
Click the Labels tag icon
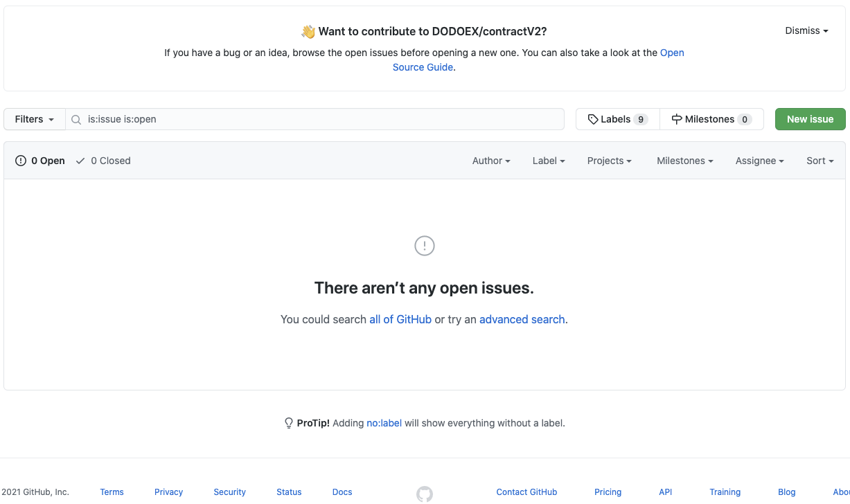point(593,119)
